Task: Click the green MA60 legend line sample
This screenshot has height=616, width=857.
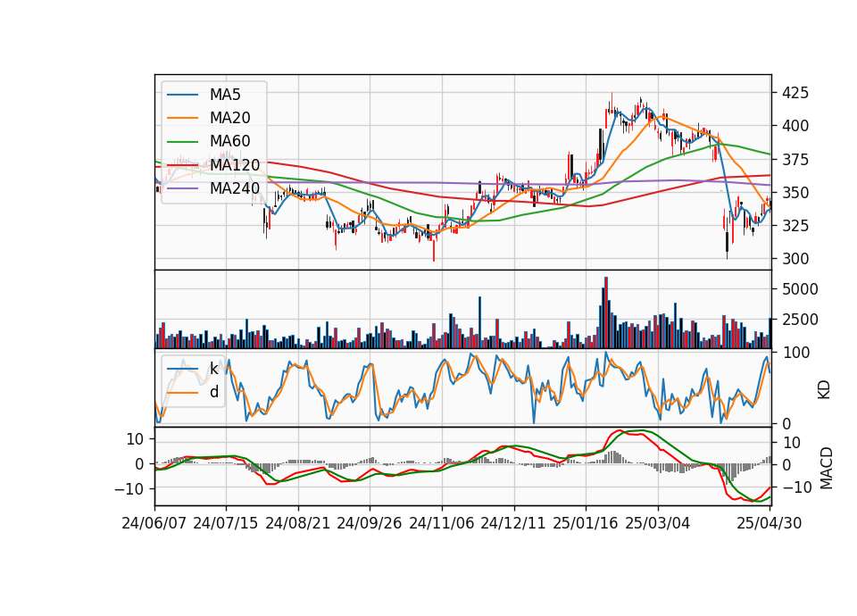Action: point(182,142)
